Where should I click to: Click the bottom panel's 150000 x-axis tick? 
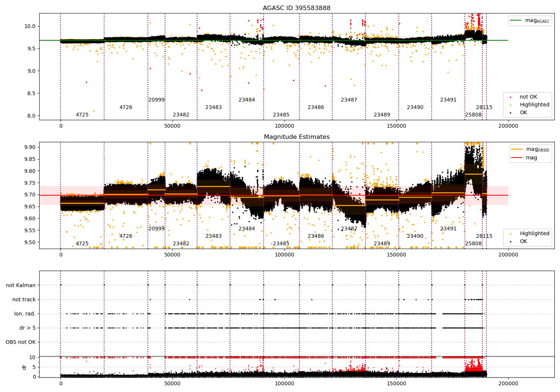396,383
